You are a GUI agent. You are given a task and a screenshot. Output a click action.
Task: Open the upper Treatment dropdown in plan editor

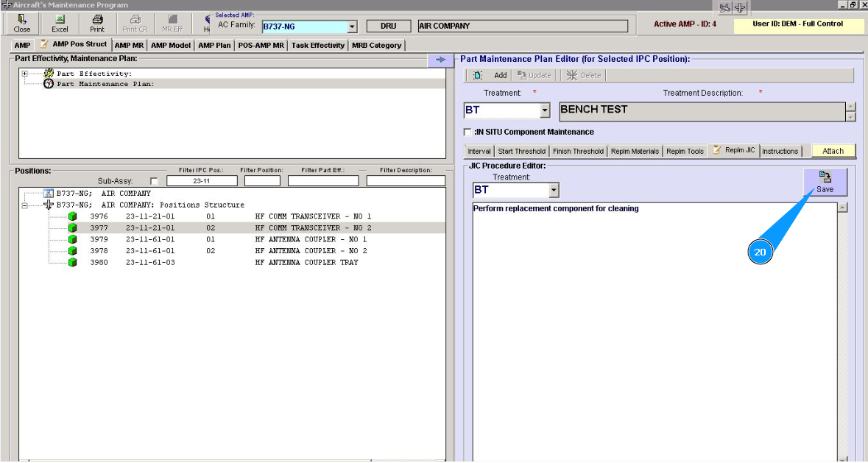(x=545, y=110)
